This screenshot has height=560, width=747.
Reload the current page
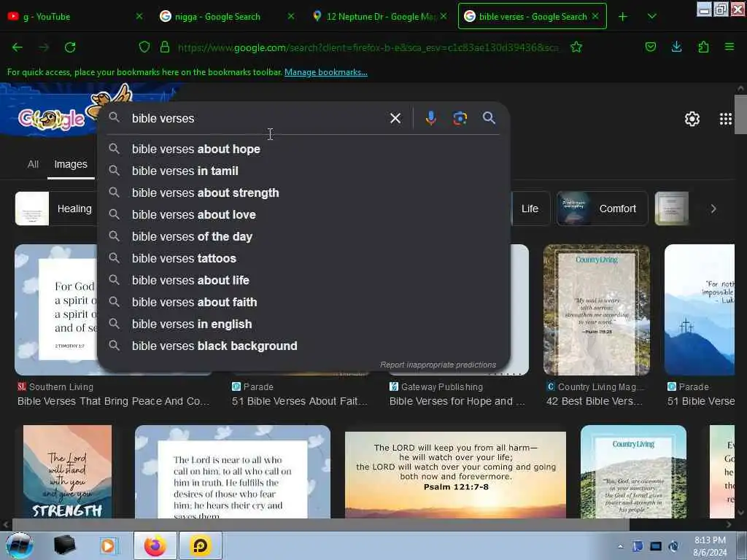click(70, 47)
